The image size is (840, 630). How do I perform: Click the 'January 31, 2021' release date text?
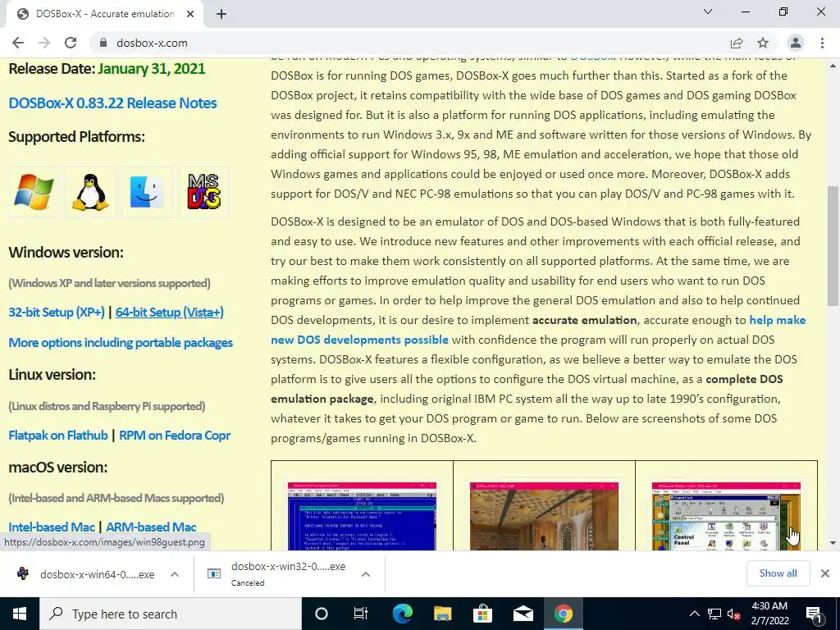[152, 69]
